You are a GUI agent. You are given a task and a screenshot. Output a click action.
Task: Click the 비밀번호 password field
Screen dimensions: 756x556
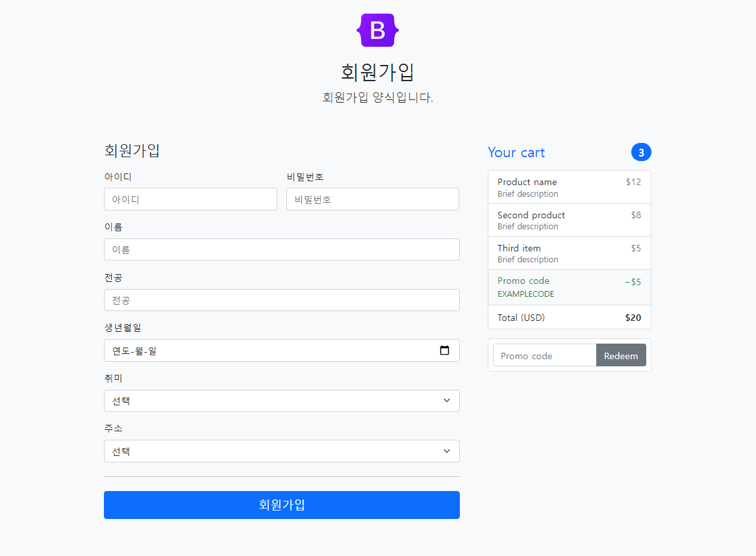(372, 199)
